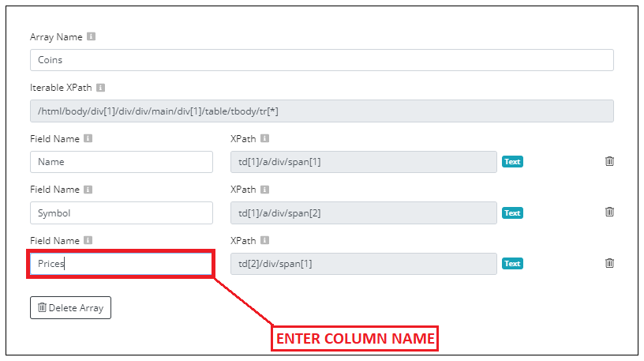Click the XPath field td[2]/div/span[1]
This screenshot has height=361, width=644.
click(364, 264)
